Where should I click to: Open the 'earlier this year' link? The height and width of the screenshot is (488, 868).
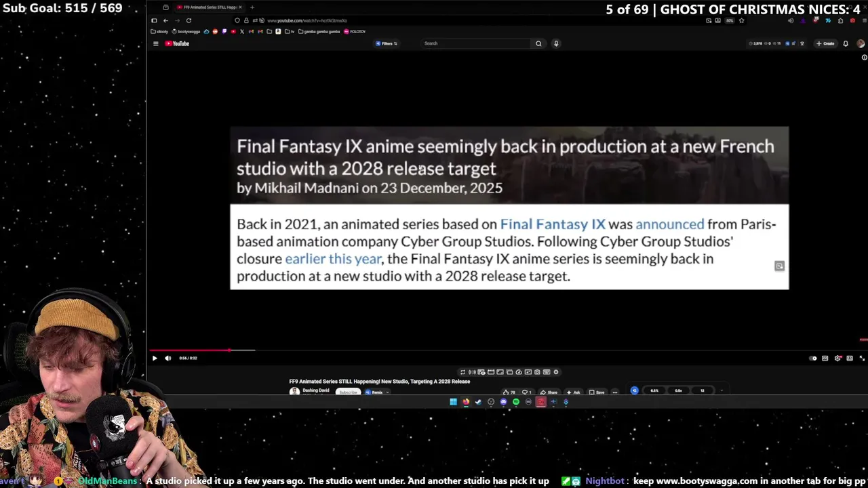point(333,259)
